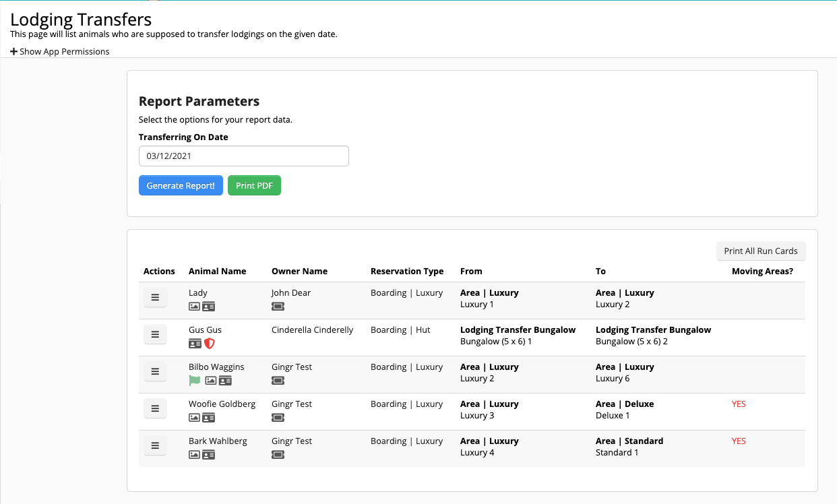
Task: Click 'Luxury 1' origin lodging
Action: pos(477,305)
